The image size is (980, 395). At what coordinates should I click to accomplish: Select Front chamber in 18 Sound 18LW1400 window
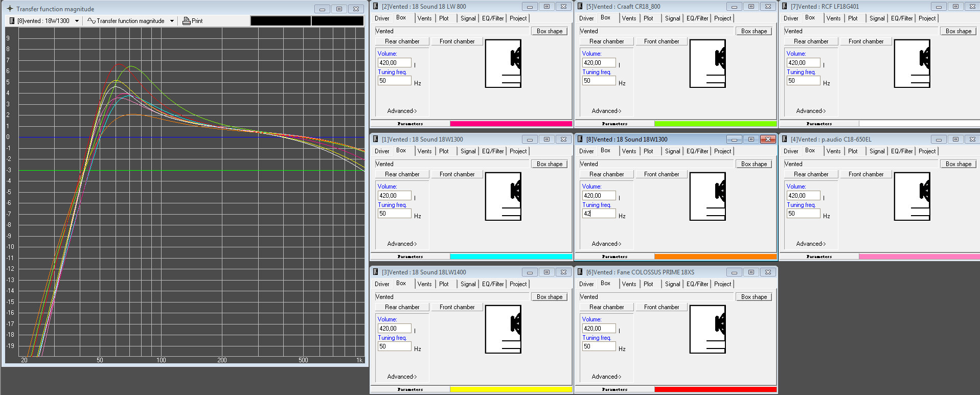point(457,307)
